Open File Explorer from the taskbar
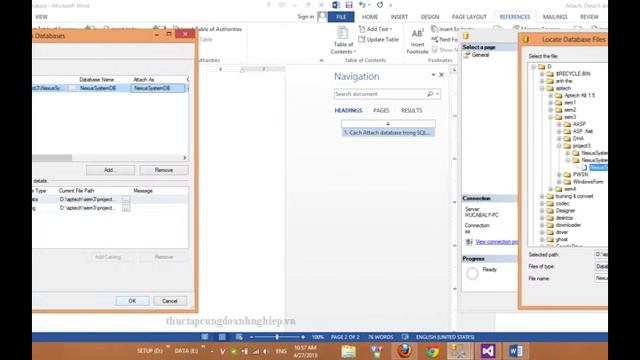 (348, 351)
